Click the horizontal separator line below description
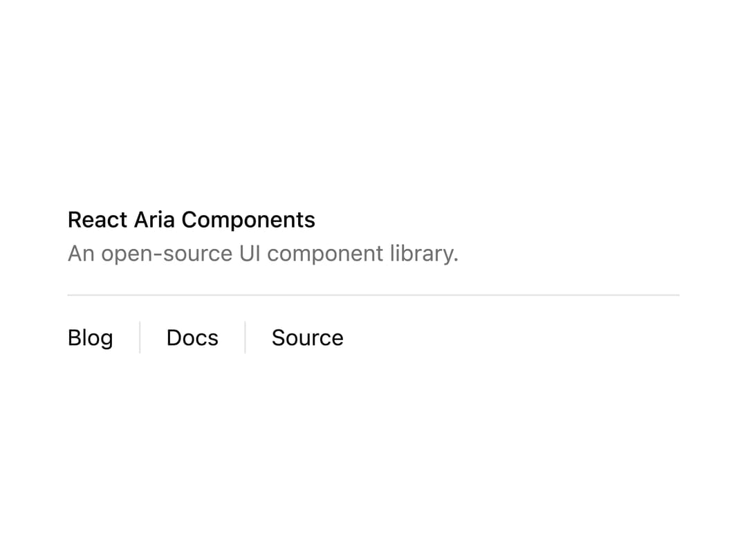 pos(373,295)
